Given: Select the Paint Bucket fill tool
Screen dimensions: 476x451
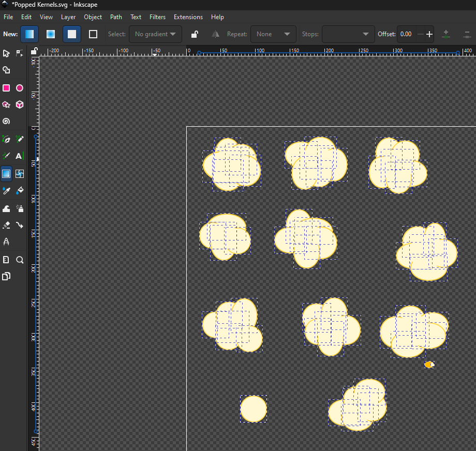Looking at the screenshot, I should click(20, 191).
